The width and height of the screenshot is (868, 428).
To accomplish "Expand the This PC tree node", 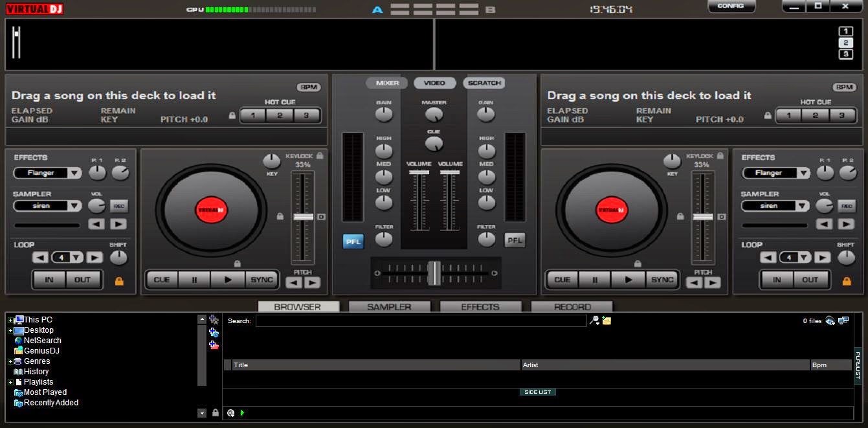I will [x=10, y=320].
